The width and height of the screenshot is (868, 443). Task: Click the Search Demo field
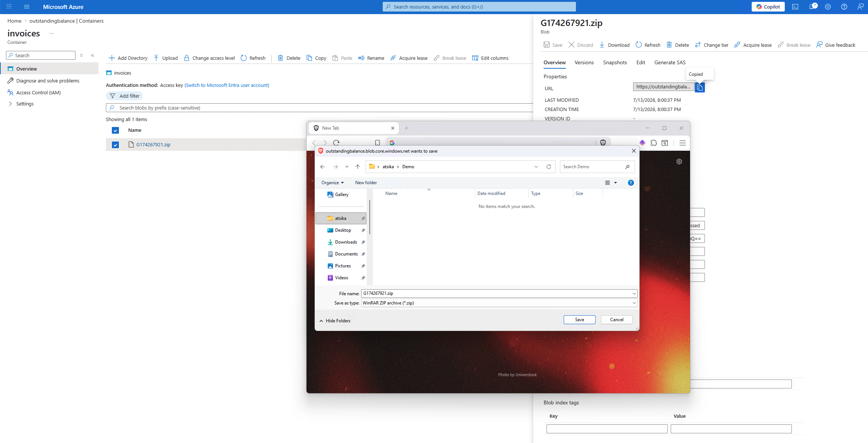coord(597,167)
